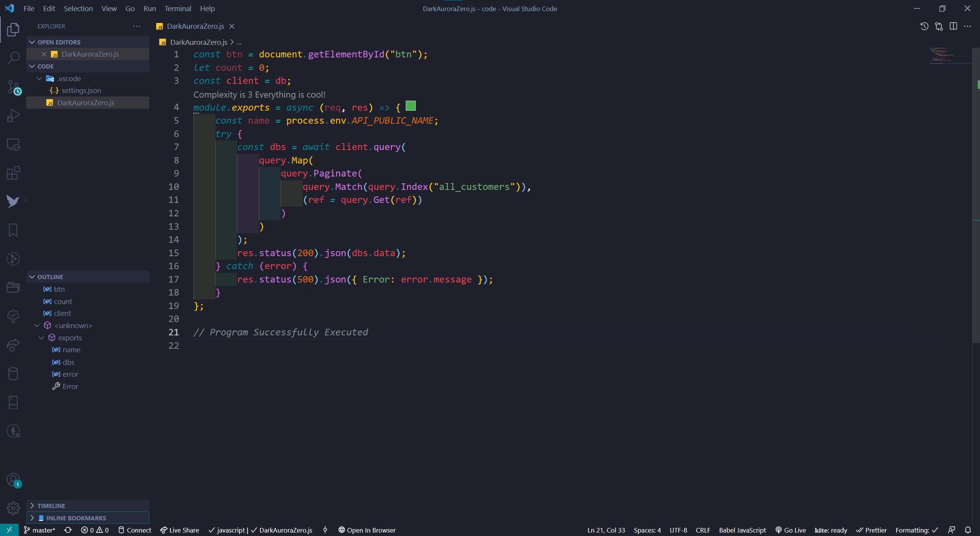
Task: Collapse the exports node in Outline
Action: tap(41, 338)
